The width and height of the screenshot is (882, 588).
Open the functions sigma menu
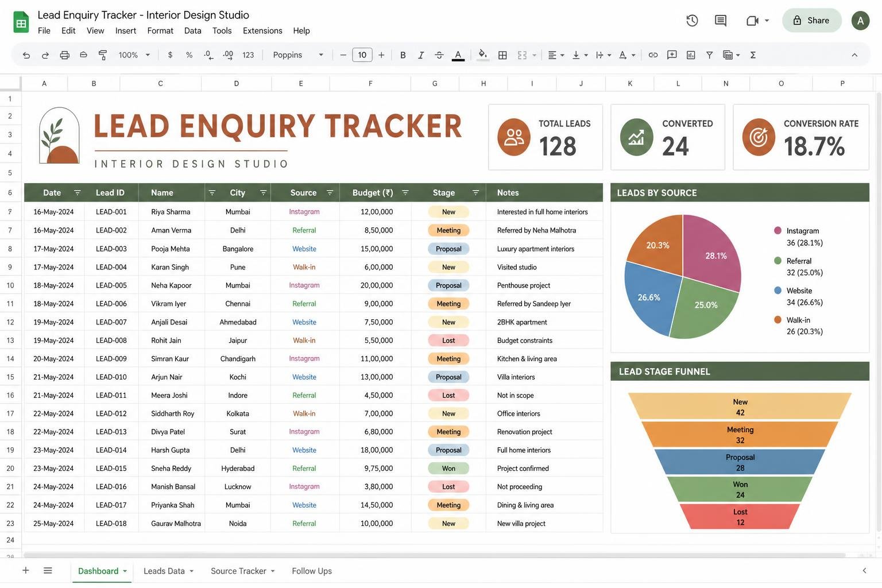(753, 55)
